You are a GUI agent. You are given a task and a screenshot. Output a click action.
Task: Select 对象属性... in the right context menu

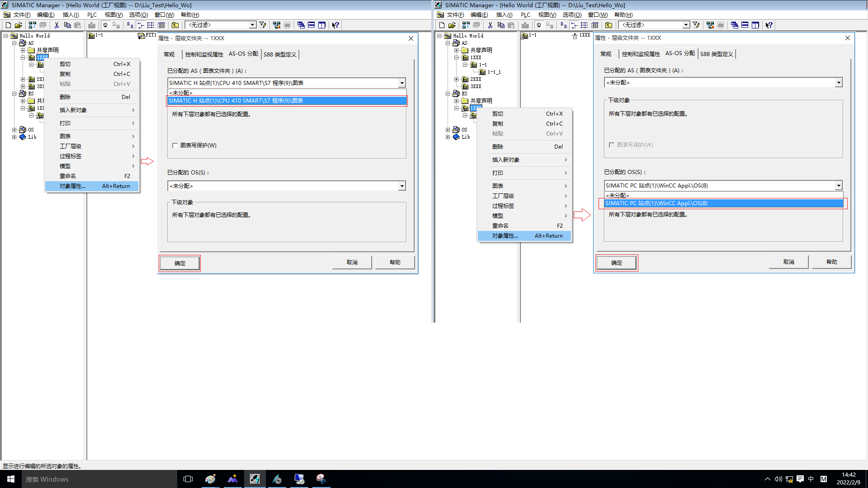click(505, 236)
